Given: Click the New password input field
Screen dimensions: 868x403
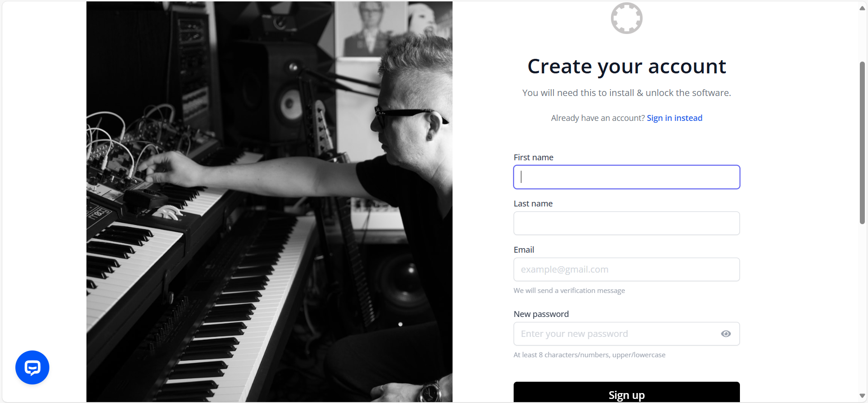Looking at the screenshot, I should coord(615,334).
